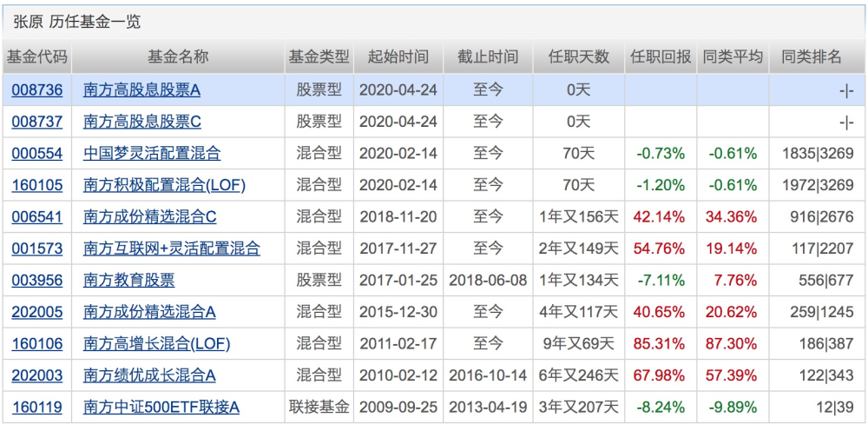
Task: Click the 任职回报 column header
Action: coord(661,56)
